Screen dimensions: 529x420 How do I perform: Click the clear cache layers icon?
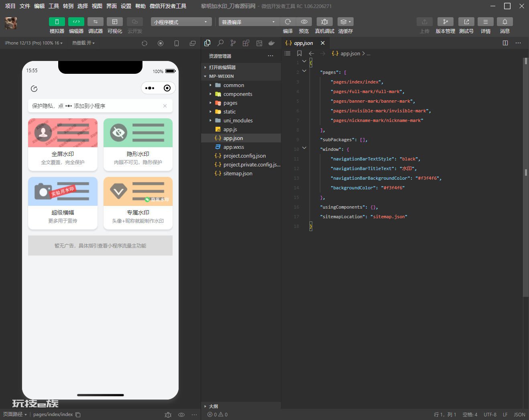(346, 22)
